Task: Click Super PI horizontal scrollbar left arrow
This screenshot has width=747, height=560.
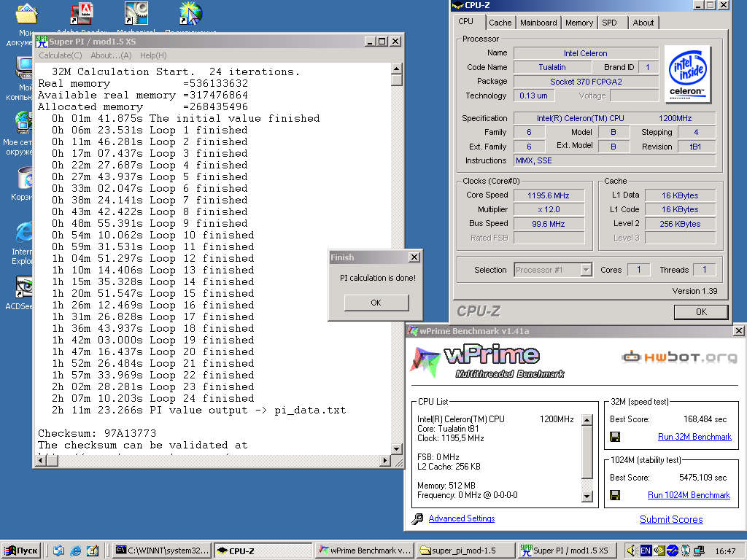Action: click(x=42, y=461)
